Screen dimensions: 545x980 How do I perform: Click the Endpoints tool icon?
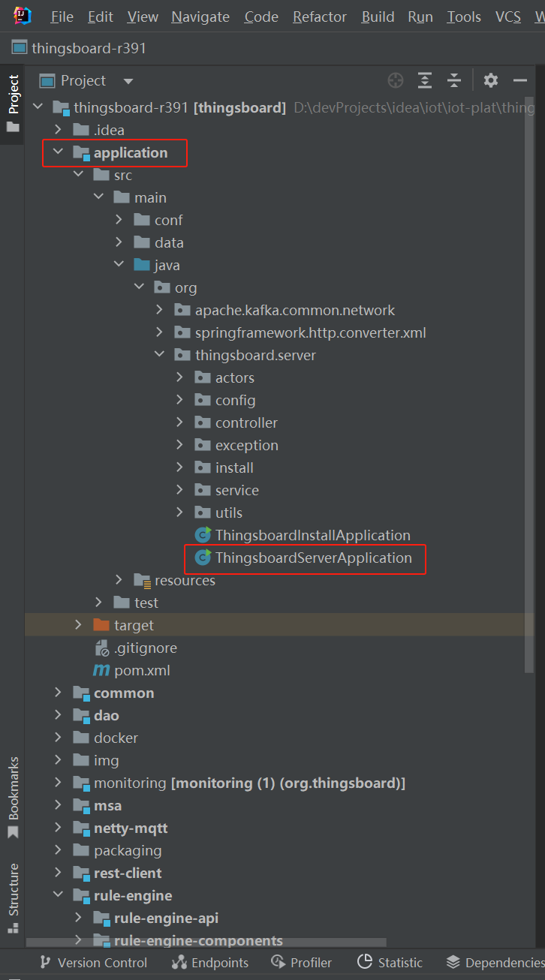pos(179,962)
